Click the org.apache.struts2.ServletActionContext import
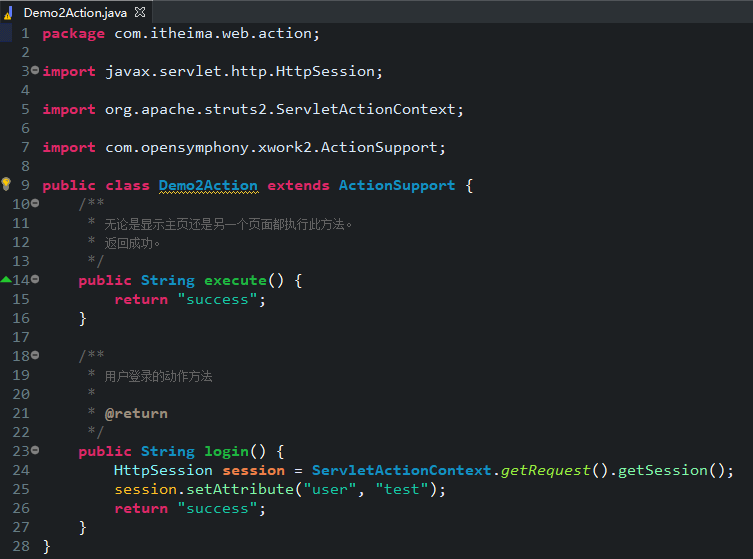 tap(280, 109)
